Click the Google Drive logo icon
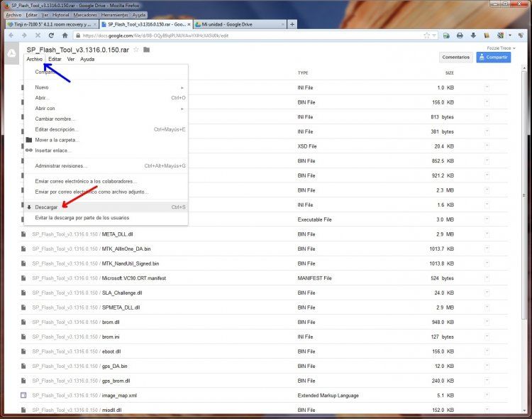Screen dimensions: 532x419 [x=11, y=53]
